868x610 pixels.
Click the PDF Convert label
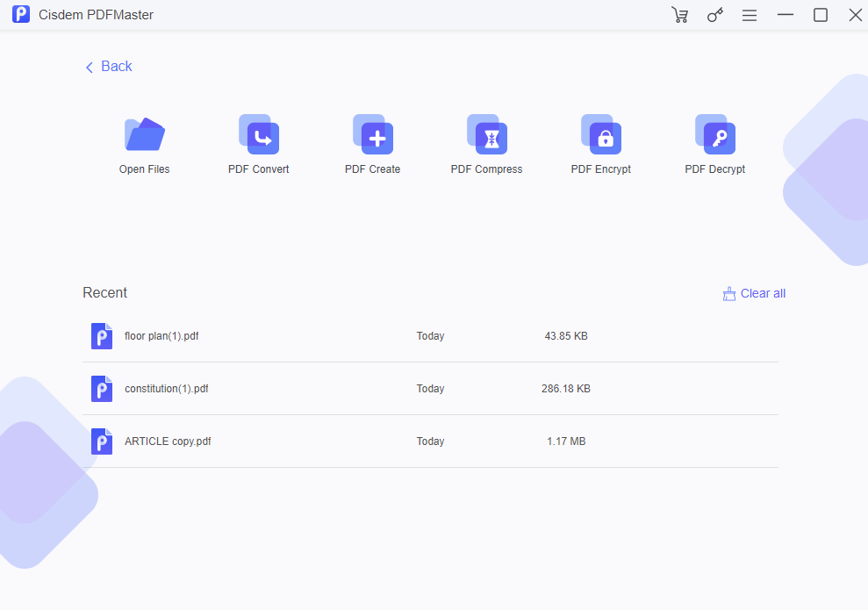click(259, 169)
